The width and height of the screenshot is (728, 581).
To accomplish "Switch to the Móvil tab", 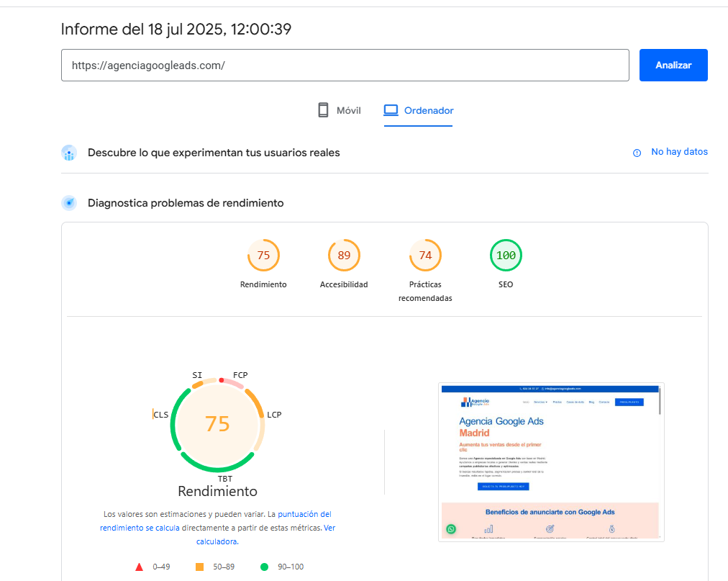I will point(340,111).
